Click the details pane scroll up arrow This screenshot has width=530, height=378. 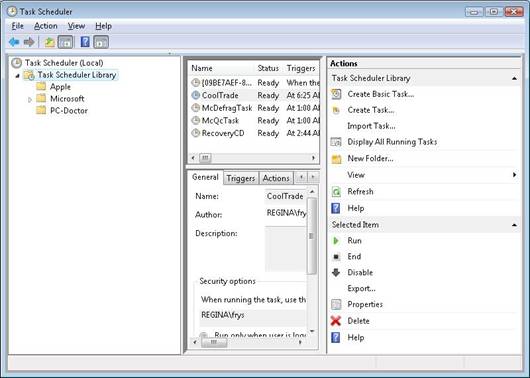pyautogui.click(x=312, y=192)
